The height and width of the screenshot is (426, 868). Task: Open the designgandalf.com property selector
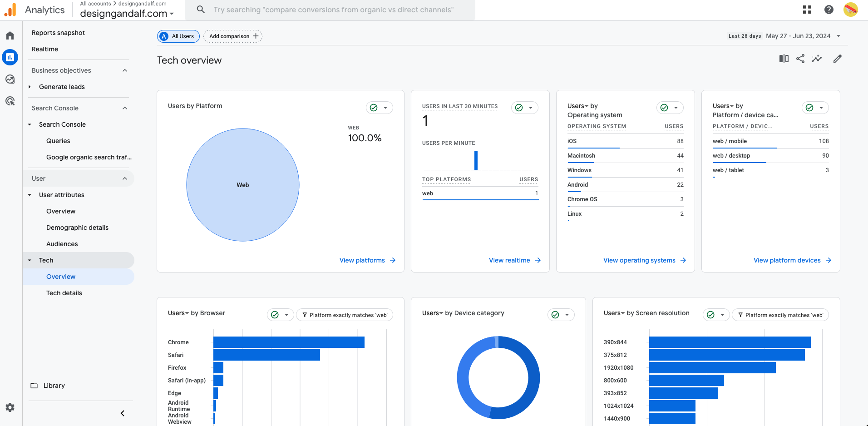127,14
